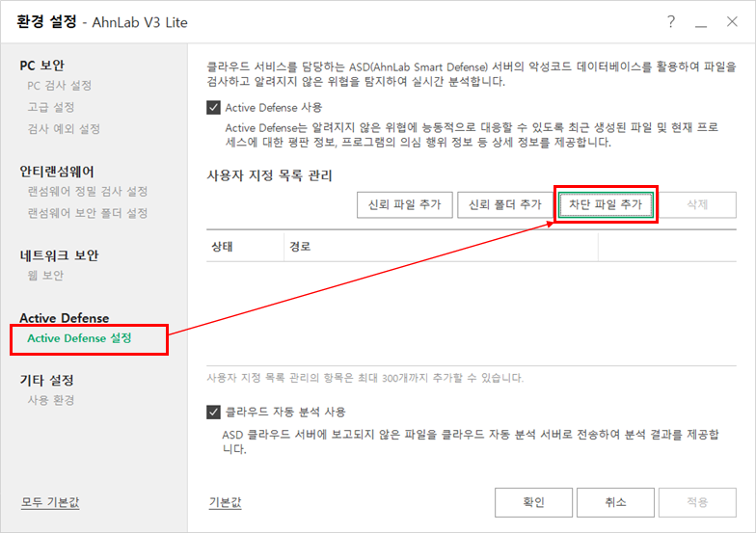Click the 사용자 지정 목록 관리 heading
Screen dimensions: 756x533
pyautogui.click(x=270, y=175)
